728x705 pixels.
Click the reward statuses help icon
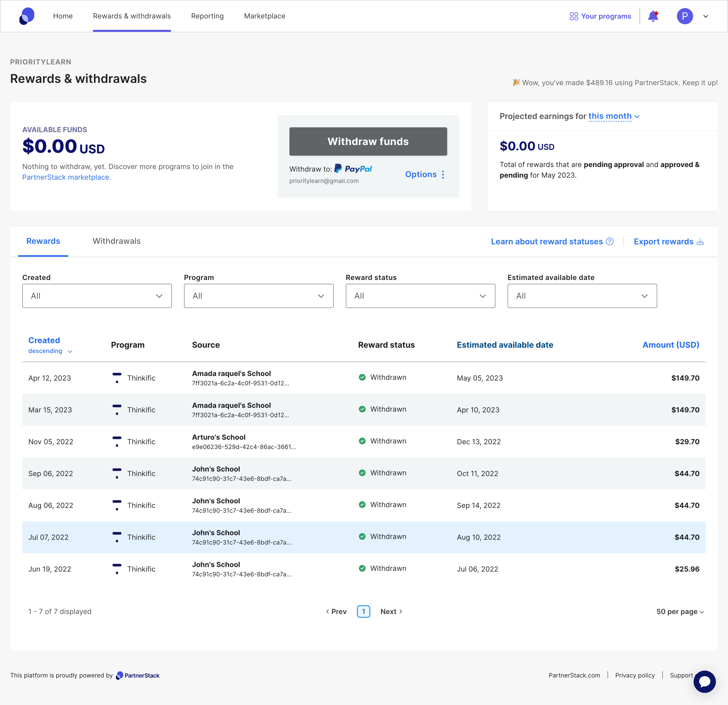pyautogui.click(x=609, y=241)
